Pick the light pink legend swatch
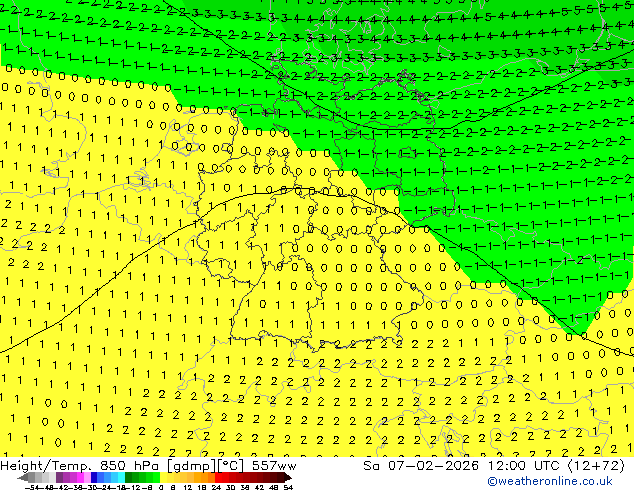 tap(87, 477)
